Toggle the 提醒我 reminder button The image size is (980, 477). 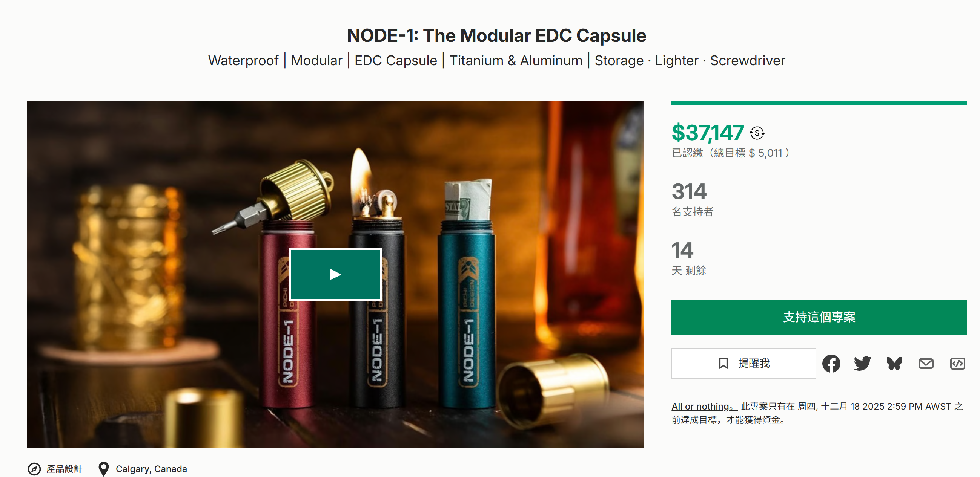[x=743, y=363]
